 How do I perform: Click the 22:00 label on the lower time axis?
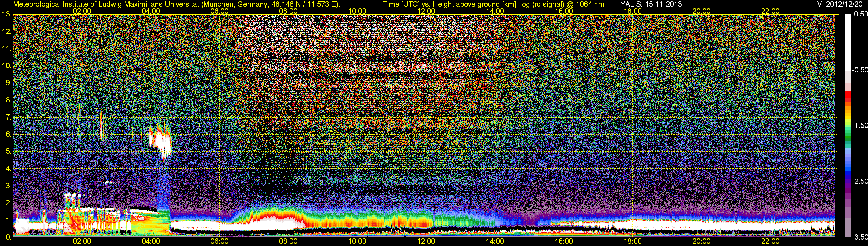pyautogui.click(x=770, y=241)
